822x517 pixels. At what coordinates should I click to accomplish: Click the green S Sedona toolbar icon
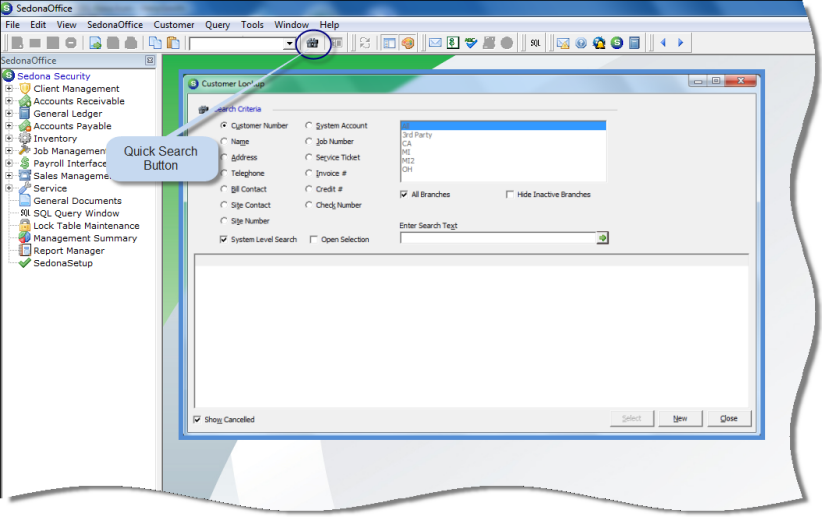pos(616,43)
